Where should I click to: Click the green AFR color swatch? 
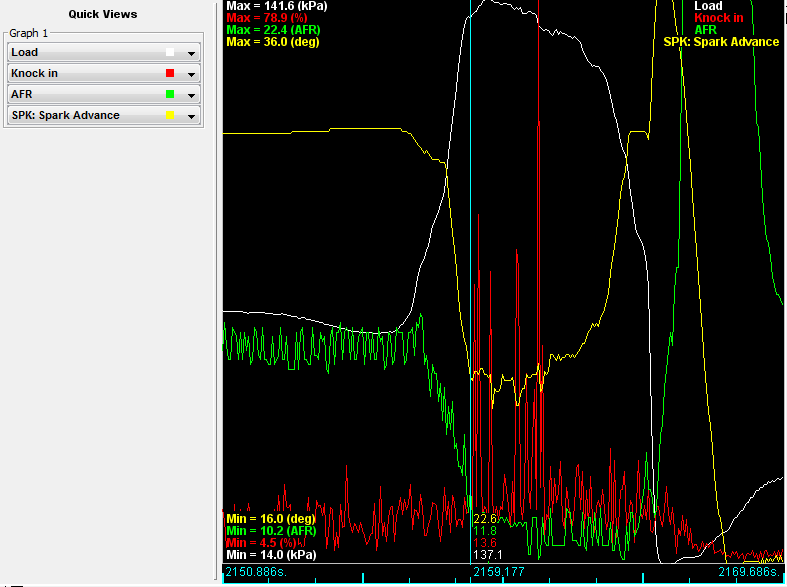pyautogui.click(x=170, y=95)
